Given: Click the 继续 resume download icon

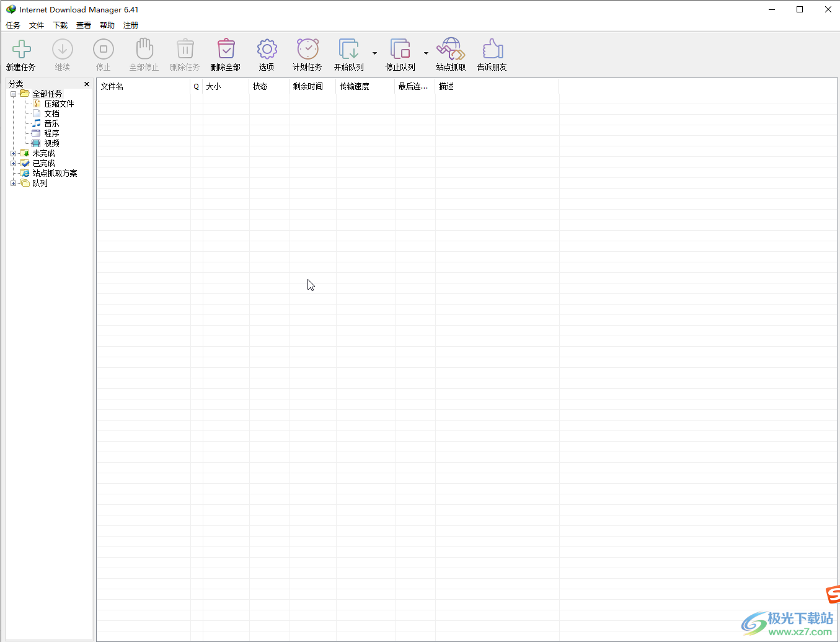Looking at the screenshot, I should (63, 49).
